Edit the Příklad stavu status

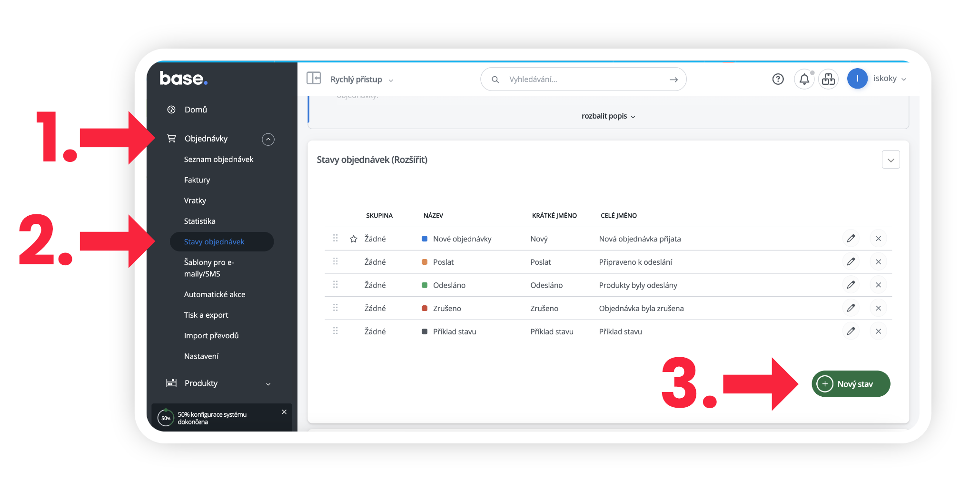[851, 331]
